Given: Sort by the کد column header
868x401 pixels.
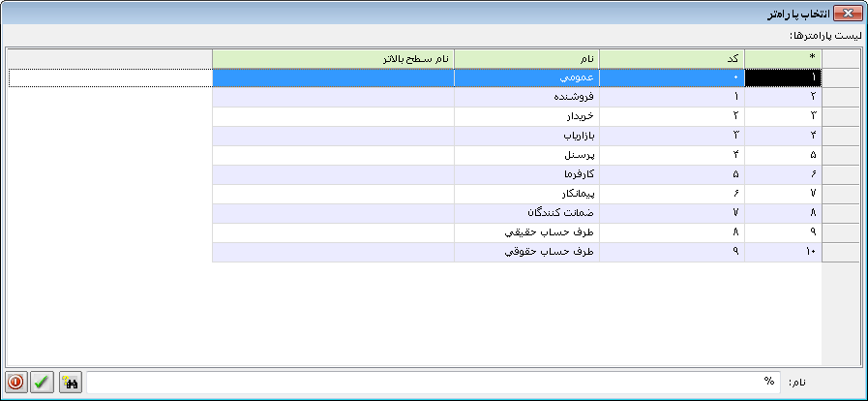Looking at the screenshot, I should tap(672, 58).
